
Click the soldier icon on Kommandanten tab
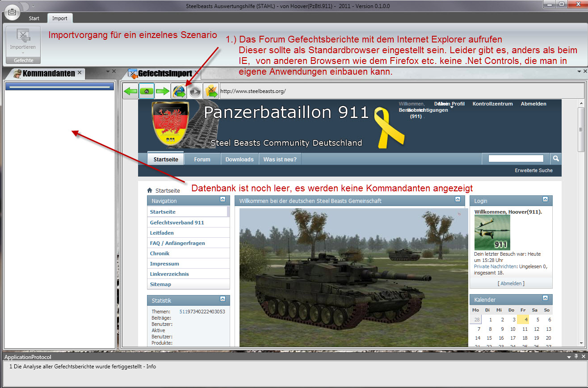(x=17, y=73)
